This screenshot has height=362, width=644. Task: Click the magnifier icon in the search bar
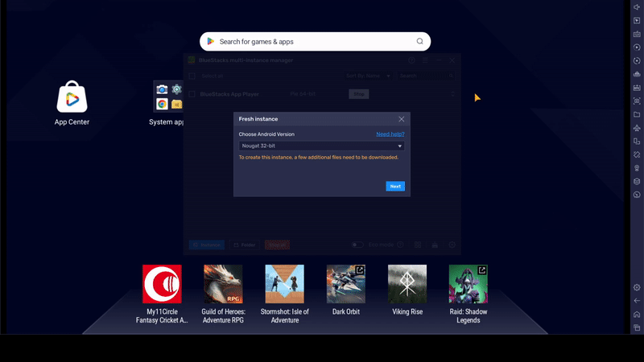click(419, 42)
